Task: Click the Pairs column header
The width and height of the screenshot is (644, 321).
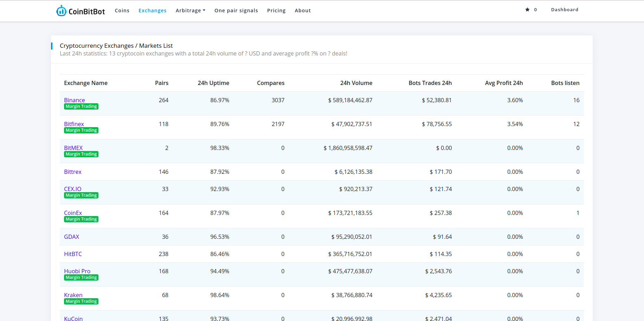Action: click(162, 83)
